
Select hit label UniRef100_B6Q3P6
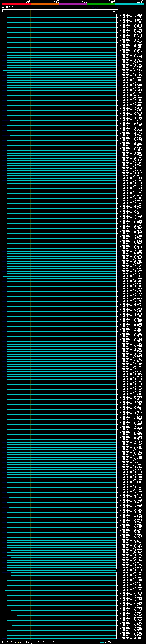click(131, 273)
